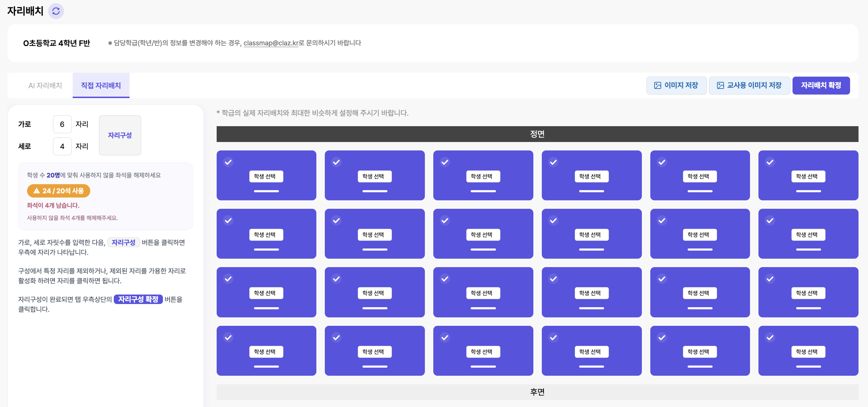Click the warning icon in 24 / 20석 사용 badge
The width and height of the screenshot is (868, 407).
pyautogui.click(x=37, y=191)
